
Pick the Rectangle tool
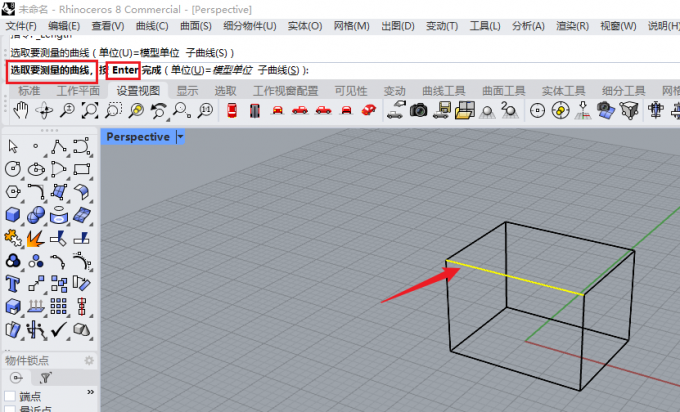[82, 169]
